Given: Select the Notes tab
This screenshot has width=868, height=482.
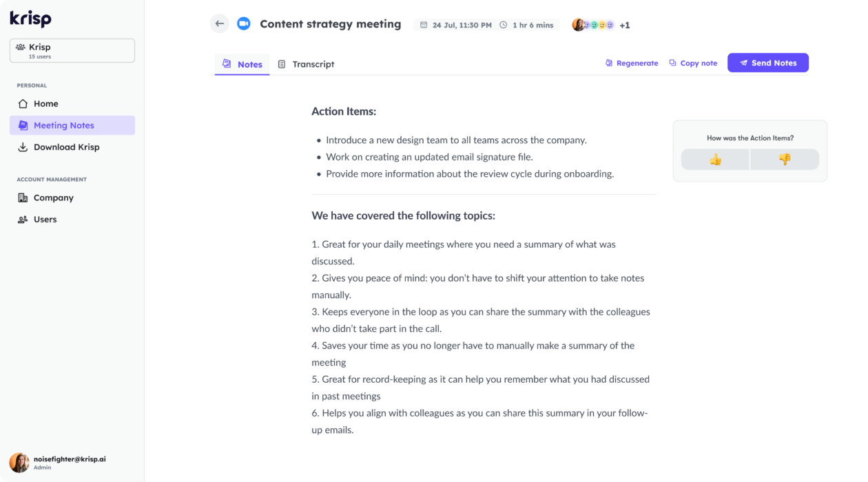Looking at the screenshot, I should point(242,64).
